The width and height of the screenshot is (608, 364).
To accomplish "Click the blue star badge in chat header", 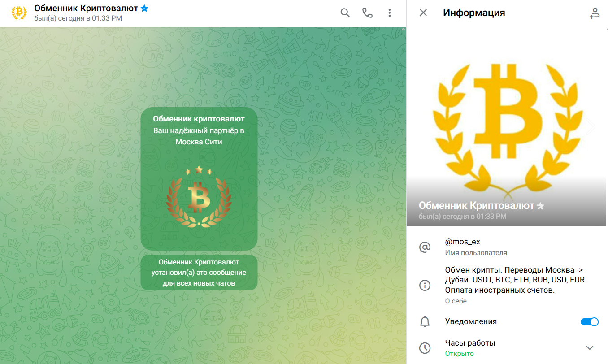I will click(144, 8).
